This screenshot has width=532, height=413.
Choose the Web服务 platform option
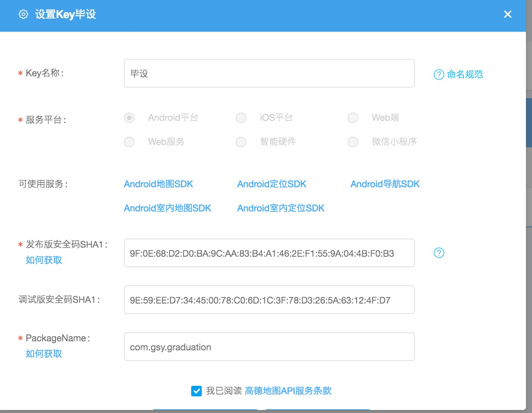[129, 142]
